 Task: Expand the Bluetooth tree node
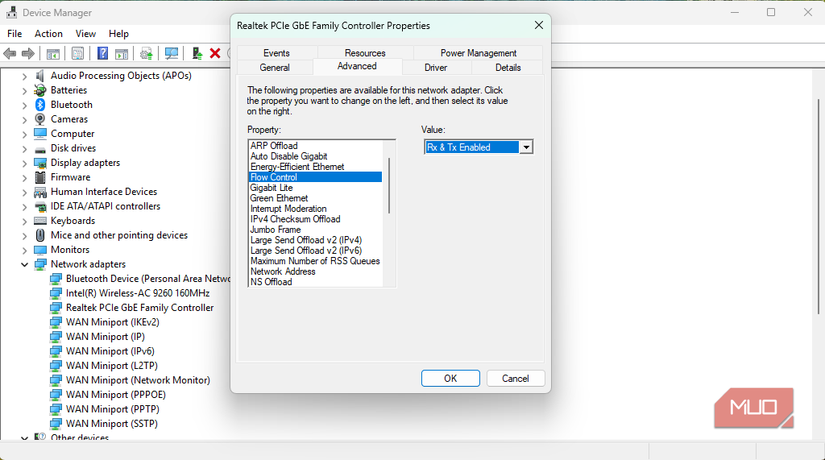[24, 105]
